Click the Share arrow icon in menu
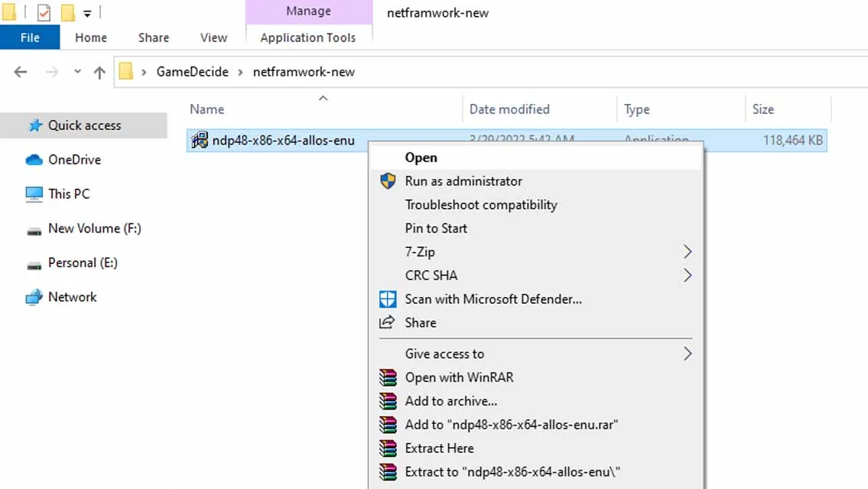This screenshot has height=489, width=868. 387,321
